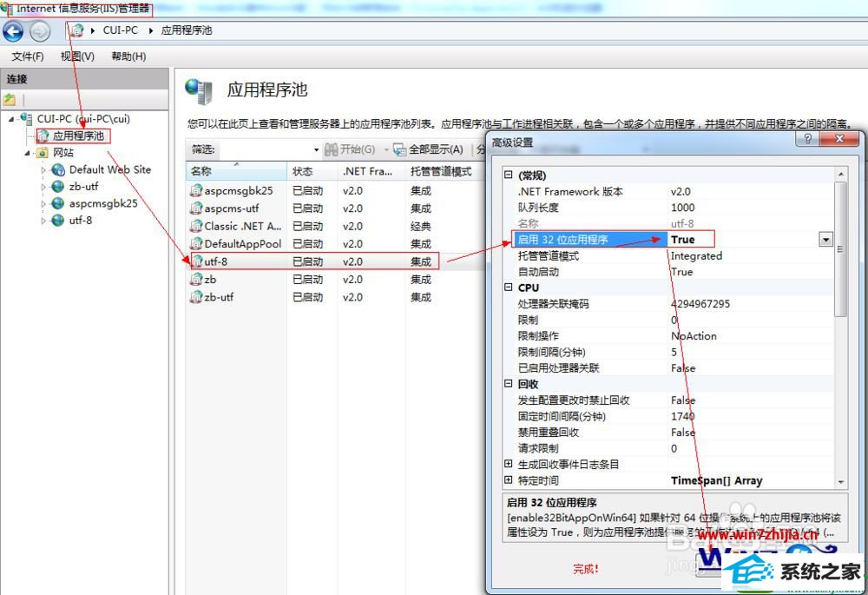Select CUI-PC server node in tree

click(x=83, y=118)
